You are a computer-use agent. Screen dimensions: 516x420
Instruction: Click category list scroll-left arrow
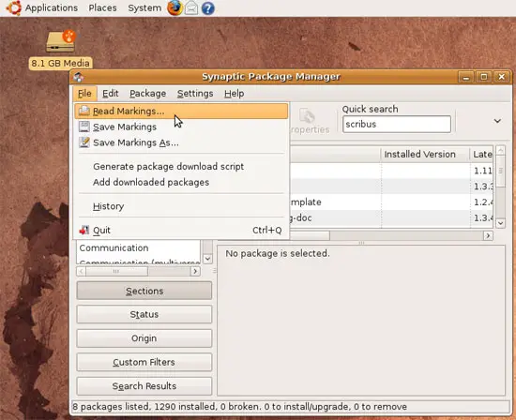click(x=82, y=271)
